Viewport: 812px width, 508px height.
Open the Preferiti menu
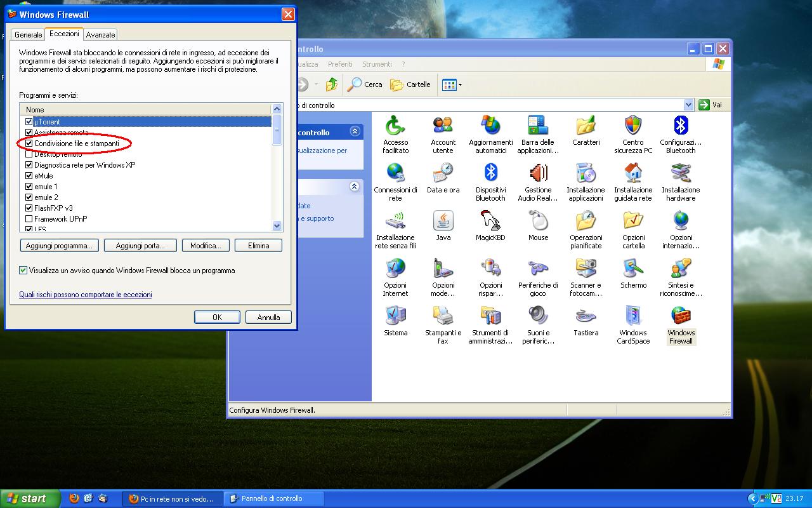click(340, 64)
